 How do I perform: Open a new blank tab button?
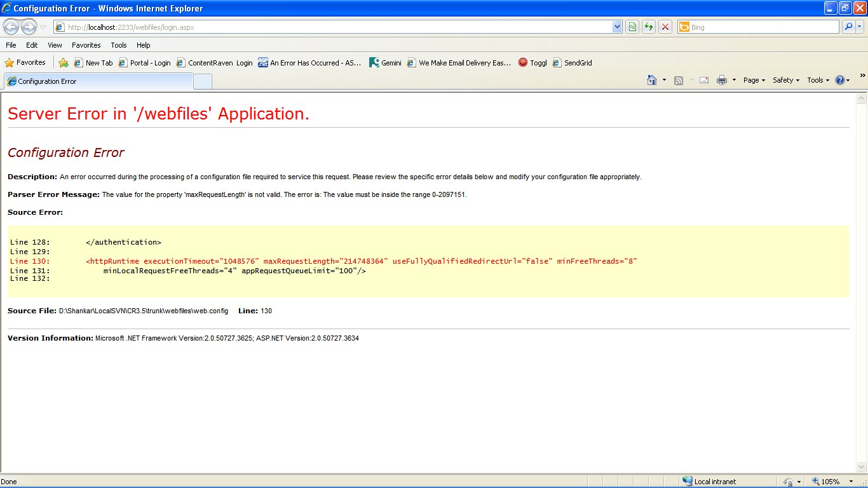(203, 82)
